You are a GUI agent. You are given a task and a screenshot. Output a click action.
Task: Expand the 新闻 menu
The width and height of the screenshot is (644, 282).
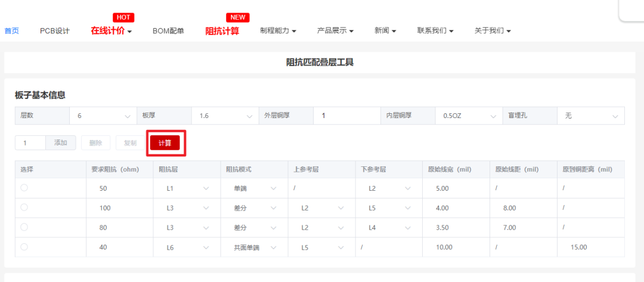point(385,31)
